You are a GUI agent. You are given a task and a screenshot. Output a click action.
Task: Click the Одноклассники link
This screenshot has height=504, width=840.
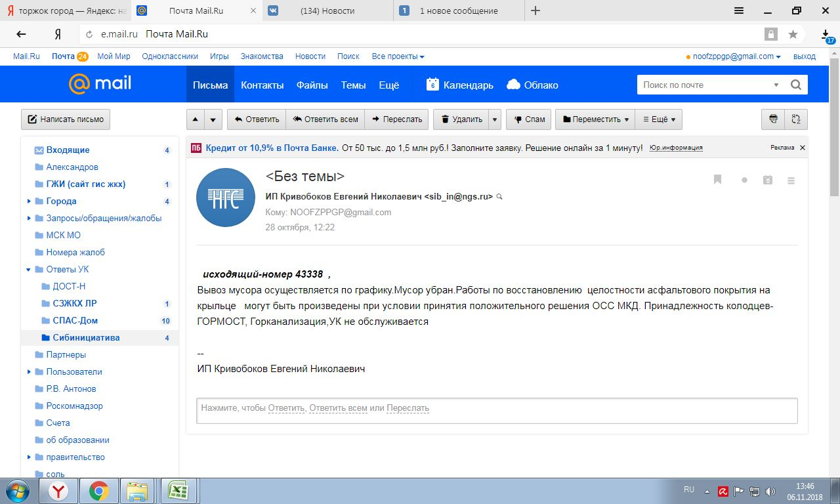[170, 56]
